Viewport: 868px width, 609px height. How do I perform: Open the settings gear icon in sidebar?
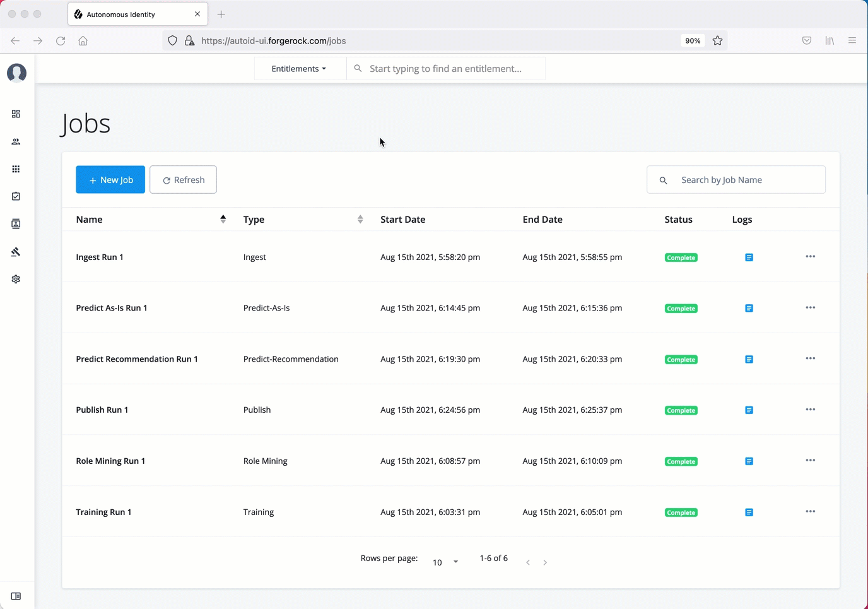(x=16, y=279)
